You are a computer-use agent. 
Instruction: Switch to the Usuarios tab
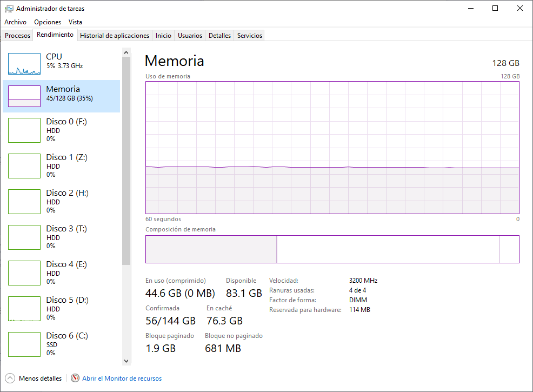(x=190, y=35)
